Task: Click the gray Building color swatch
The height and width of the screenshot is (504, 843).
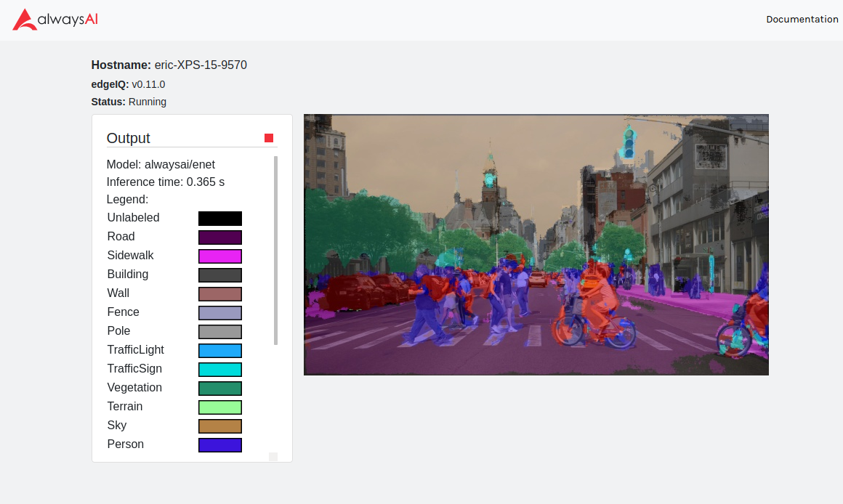Action: [219, 275]
